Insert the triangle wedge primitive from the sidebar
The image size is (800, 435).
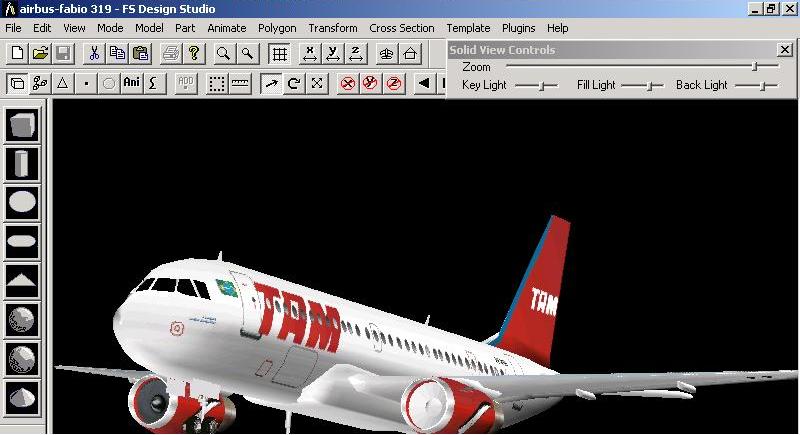[22, 280]
